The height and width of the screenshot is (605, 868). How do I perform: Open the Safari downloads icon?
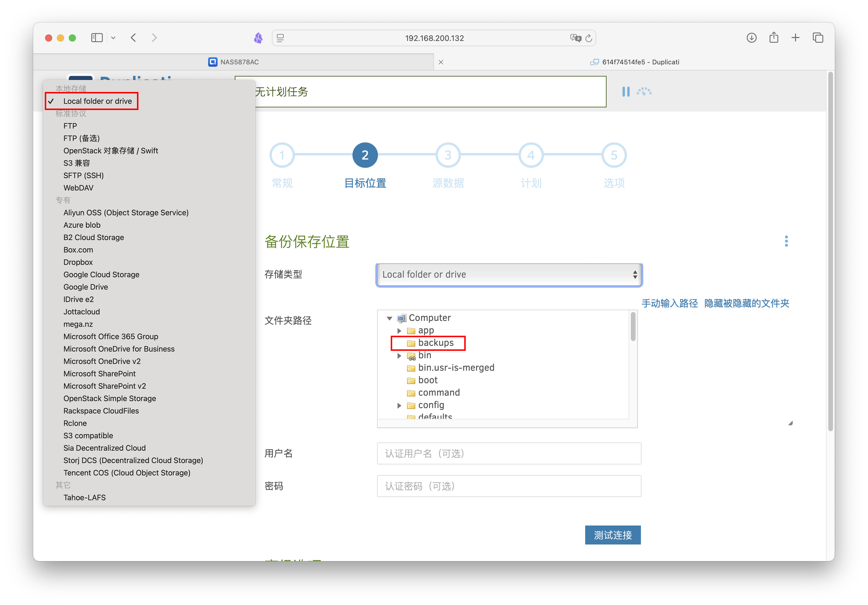pos(751,38)
